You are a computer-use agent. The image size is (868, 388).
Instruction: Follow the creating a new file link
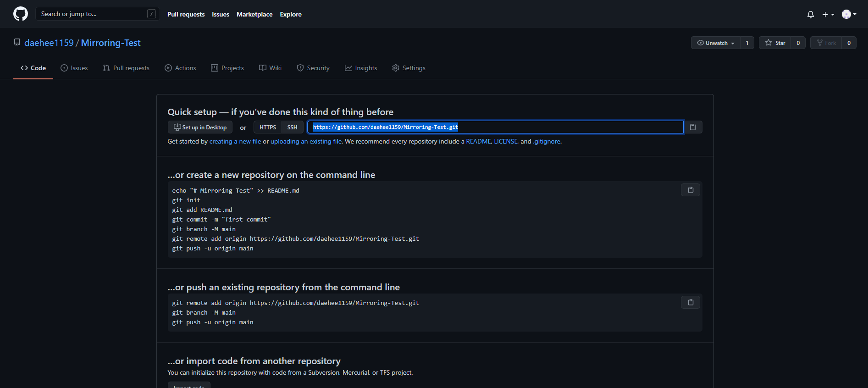(x=235, y=141)
